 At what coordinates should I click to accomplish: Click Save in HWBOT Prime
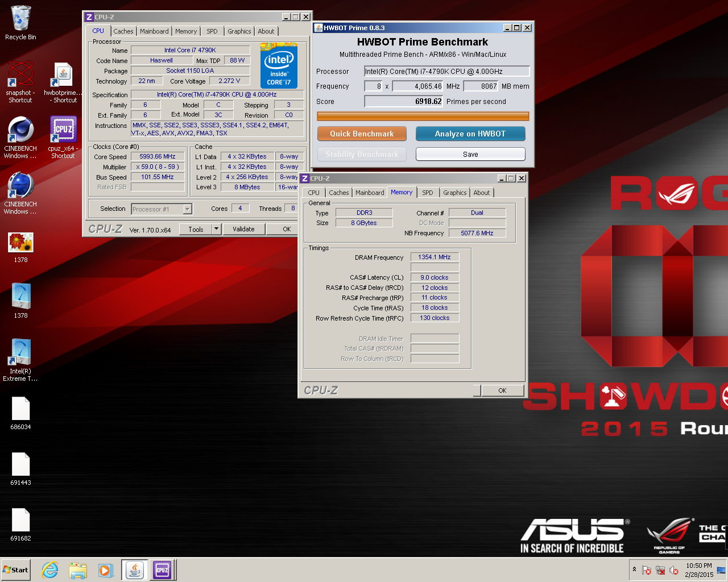click(470, 154)
